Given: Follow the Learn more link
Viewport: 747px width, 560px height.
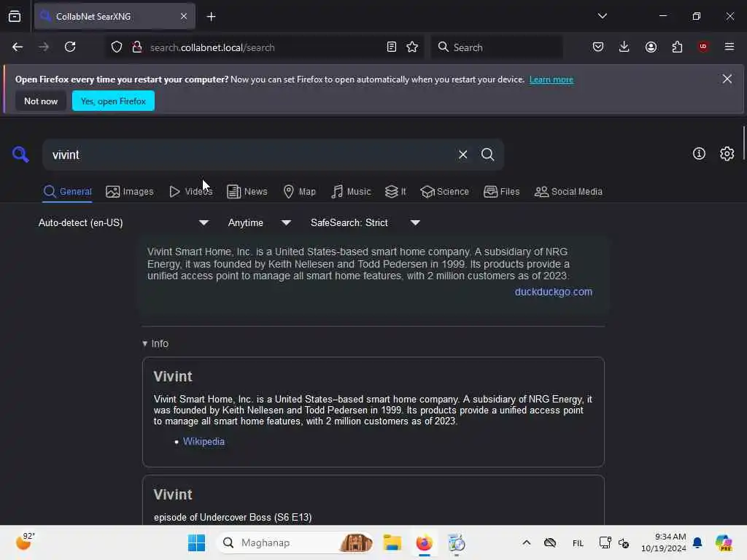Looking at the screenshot, I should (551, 79).
